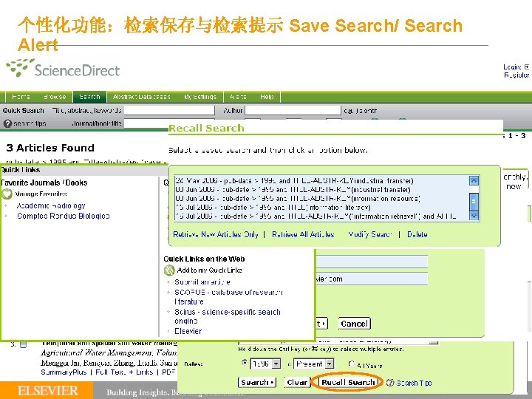
Task: Select saved search dated 24 May 2005
Action: click(294, 180)
